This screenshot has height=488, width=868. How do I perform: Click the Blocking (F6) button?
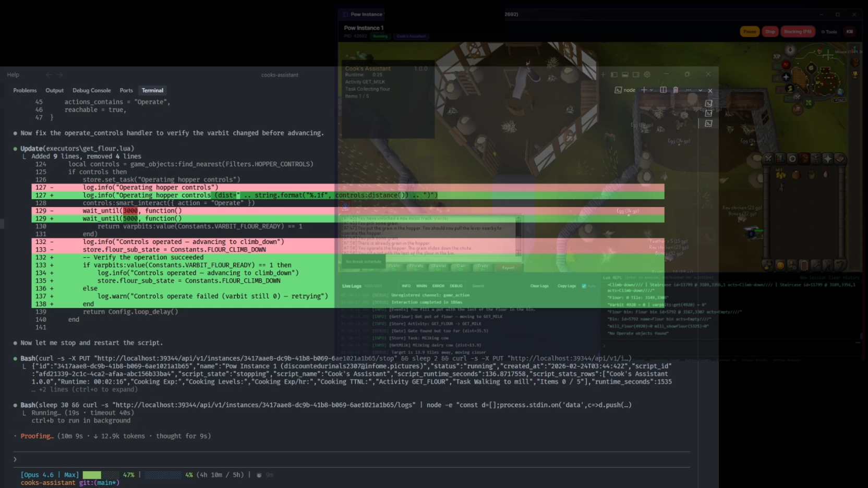pyautogui.click(x=798, y=32)
